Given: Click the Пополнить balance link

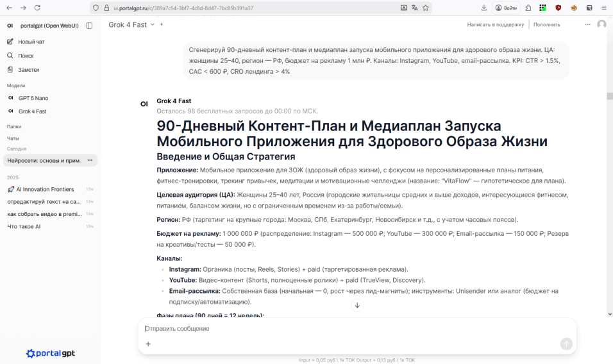Looking at the screenshot, I should (x=546, y=24).
